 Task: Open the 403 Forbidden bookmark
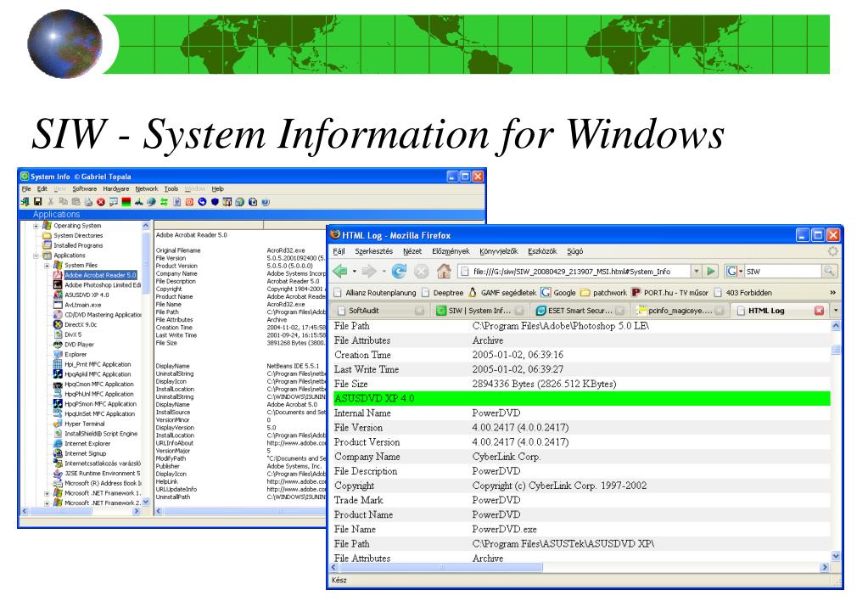point(743,293)
